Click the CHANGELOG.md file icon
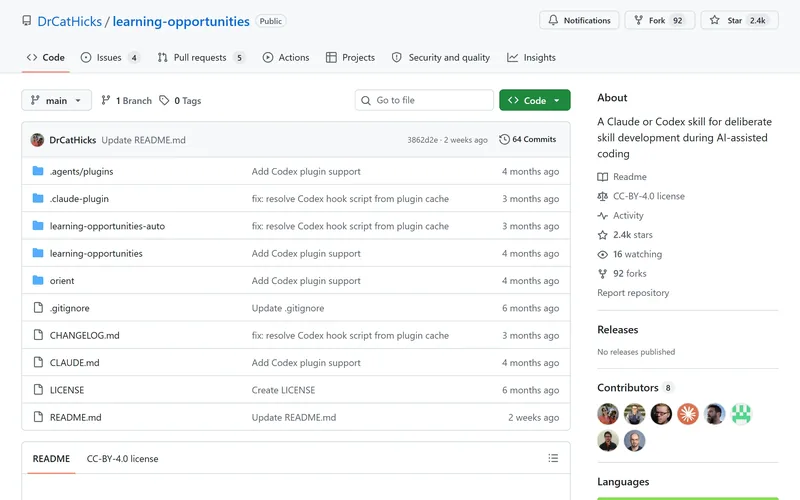The width and height of the screenshot is (800, 500). click(38, 335)
